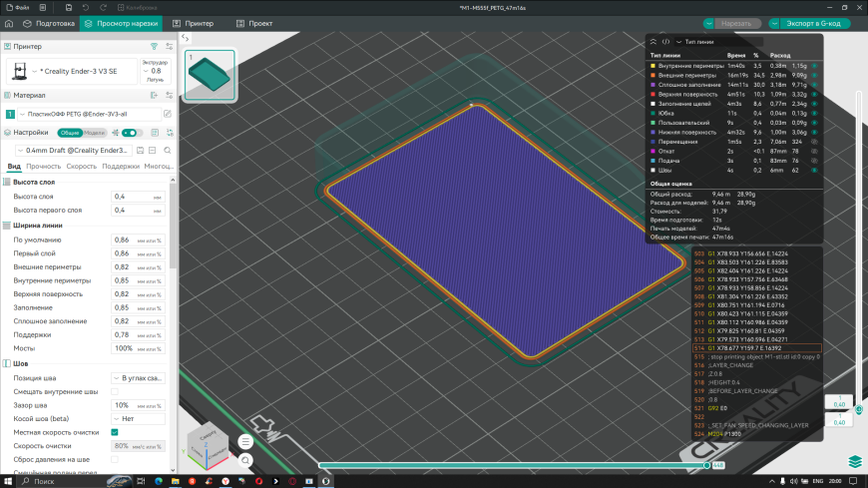Click the parameter table icon in Настройки
This screenshot has height=488, width=868.
click(155, 133)
